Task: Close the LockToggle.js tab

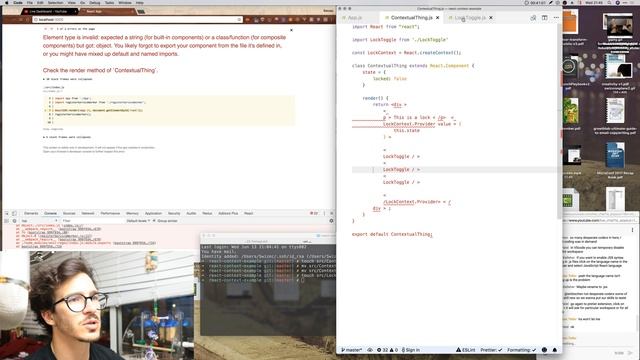Action: 491,18
